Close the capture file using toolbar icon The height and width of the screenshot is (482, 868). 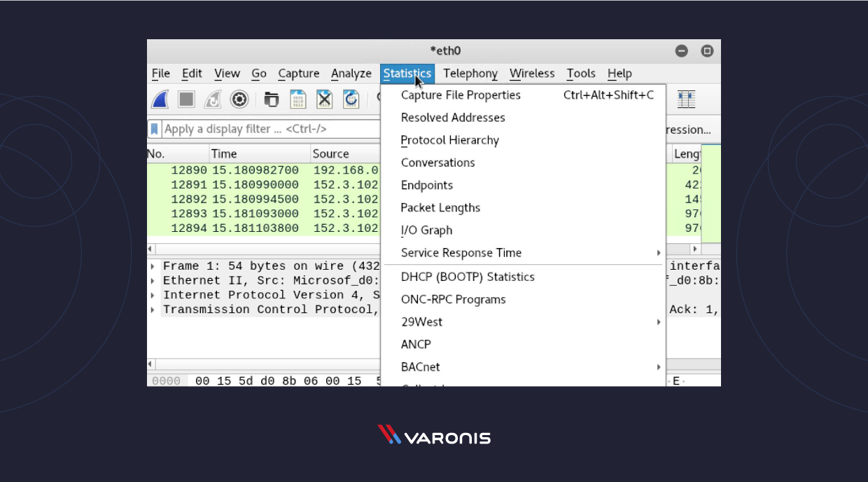click(324, 99)
